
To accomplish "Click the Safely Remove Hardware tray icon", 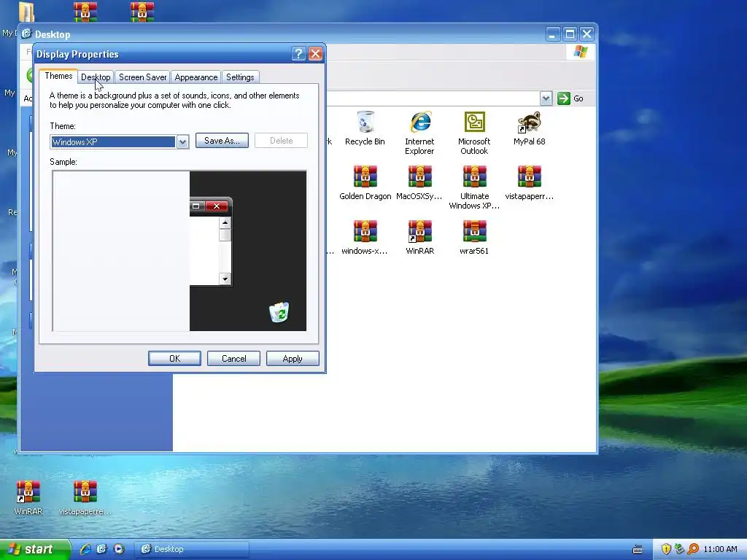I will pos(679,549).
